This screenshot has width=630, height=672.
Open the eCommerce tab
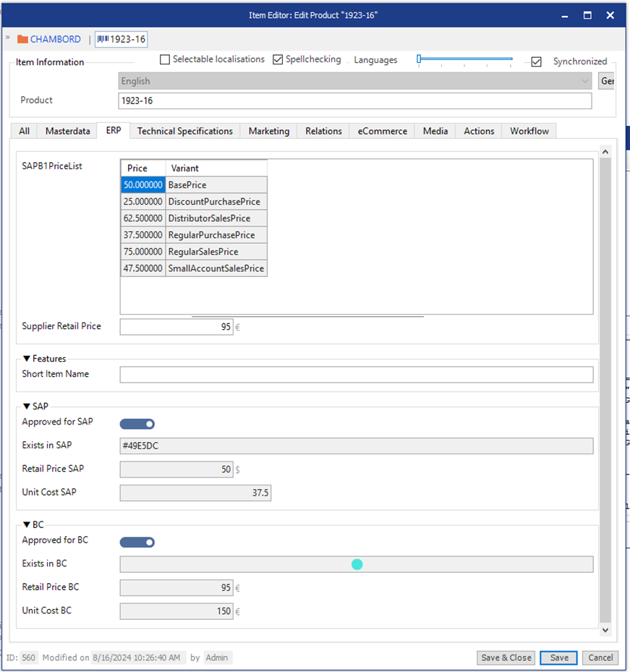[x=383, y=131]
